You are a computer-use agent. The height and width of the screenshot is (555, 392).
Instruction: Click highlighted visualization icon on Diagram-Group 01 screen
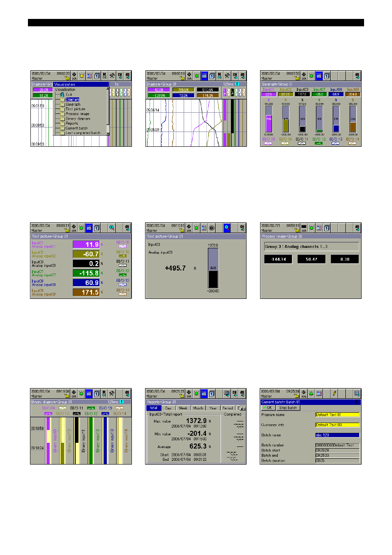pyautogui.click(x=204, y=76)
